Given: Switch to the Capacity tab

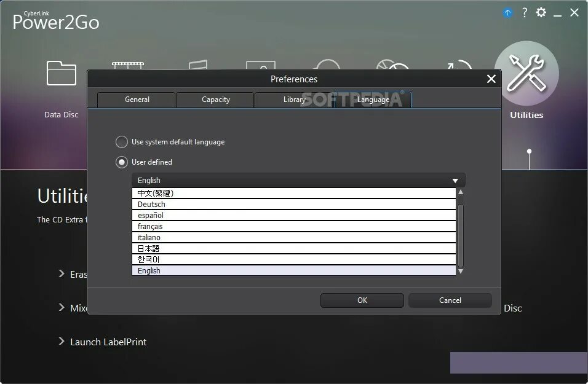Looking at the screenshot, I should (x=215, y=100).
